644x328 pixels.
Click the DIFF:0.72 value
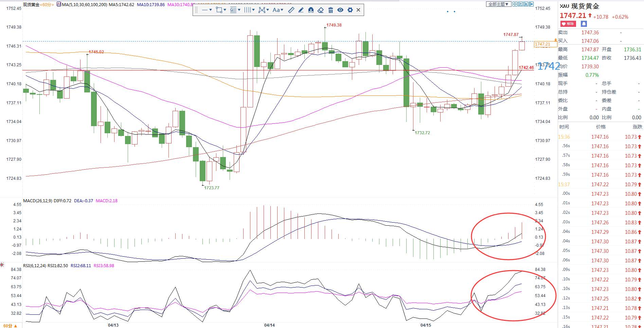tap(62, 201)
